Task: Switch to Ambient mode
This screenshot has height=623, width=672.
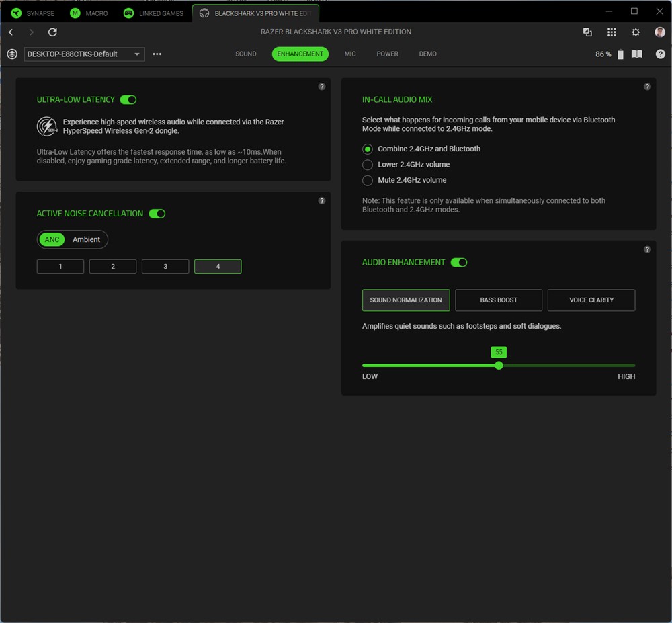Action: 86,239
